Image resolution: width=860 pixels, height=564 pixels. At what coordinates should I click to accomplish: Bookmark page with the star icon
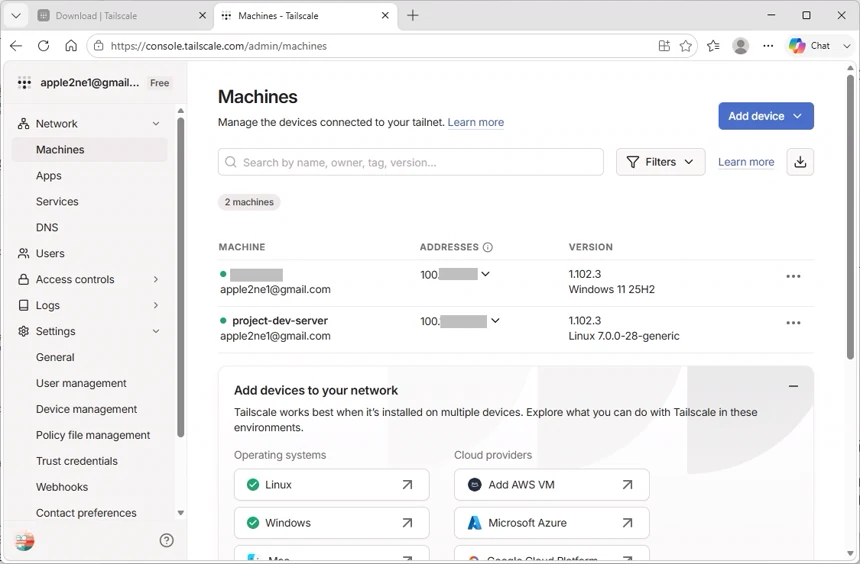[686, 46]
